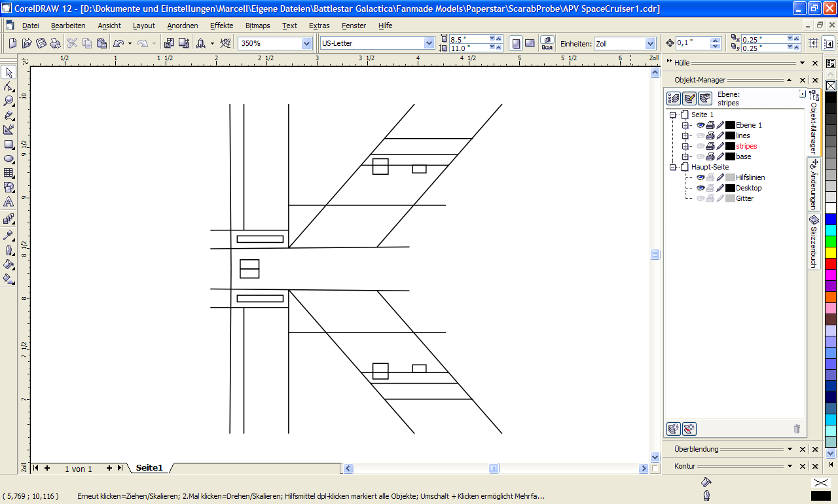Click the Open file icon

[x=27, y=43]
